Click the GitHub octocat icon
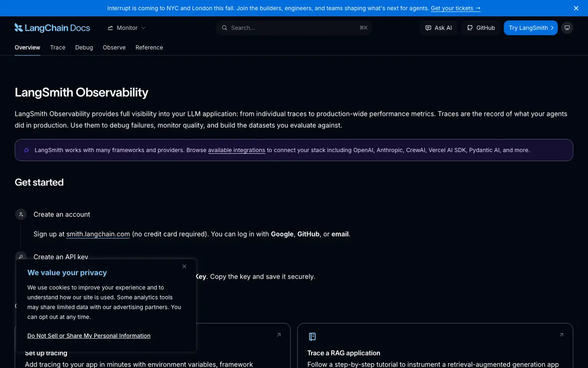 tap(470, 28)
